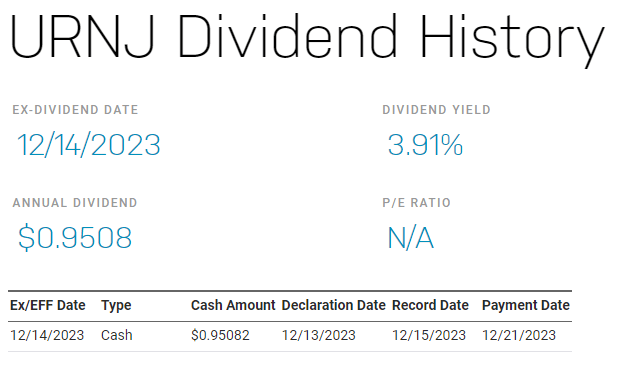The height and width of the screenshot is (369, 620).
Task: Select the $0.95082 cash amount cell
Action: point(220,335)
